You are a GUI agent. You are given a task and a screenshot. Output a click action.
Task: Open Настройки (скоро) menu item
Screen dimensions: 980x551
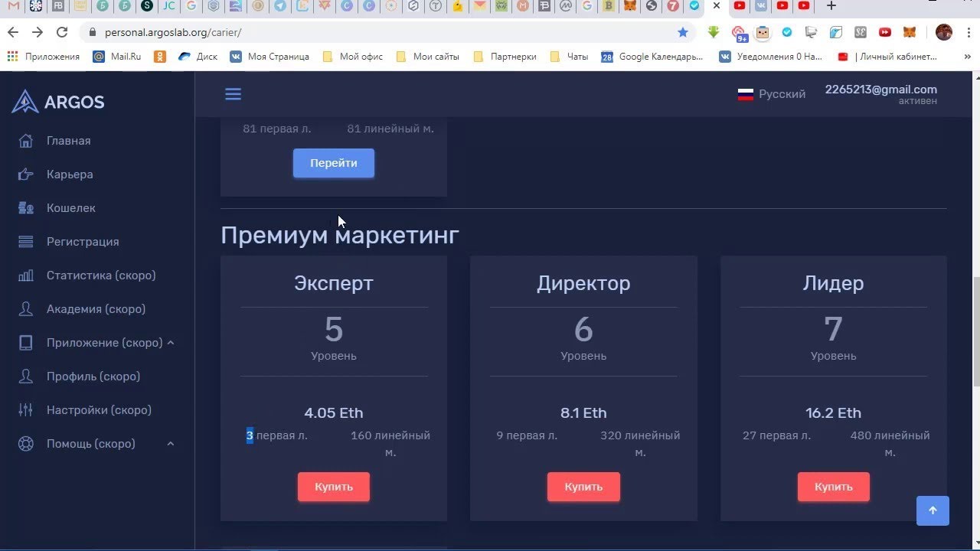(x=99, y=410)
